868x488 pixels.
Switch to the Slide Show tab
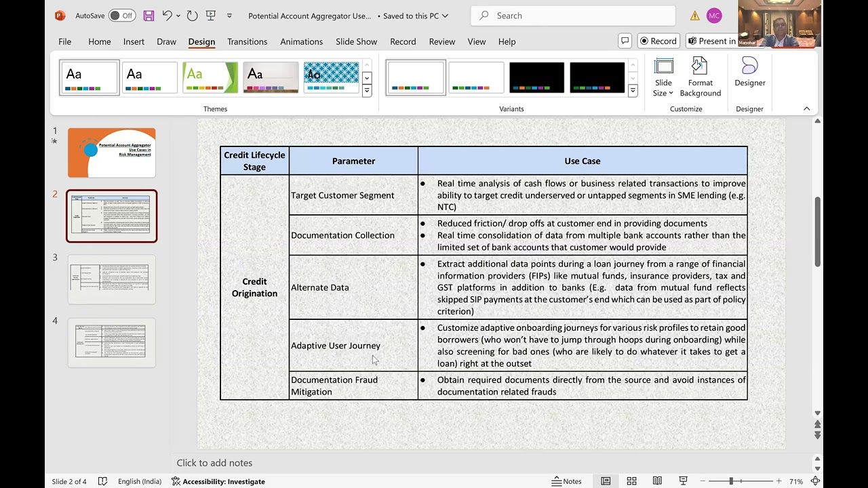pos(356,41)
